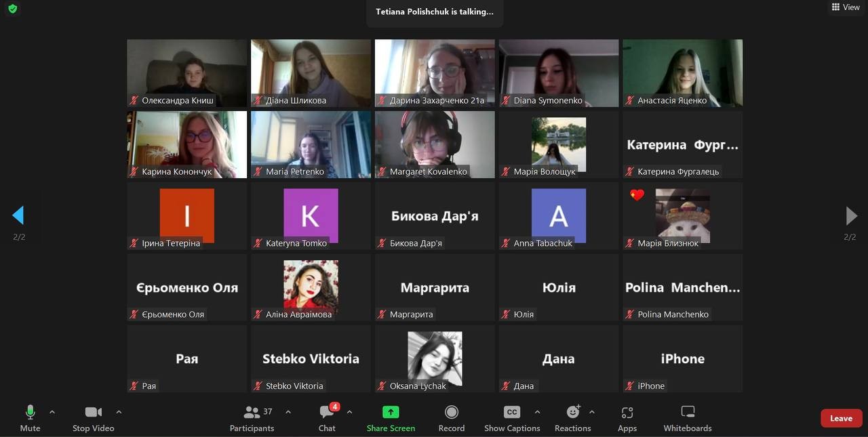Start recording with the Record icon
The image size is (868, 437).
pos(451,412)
